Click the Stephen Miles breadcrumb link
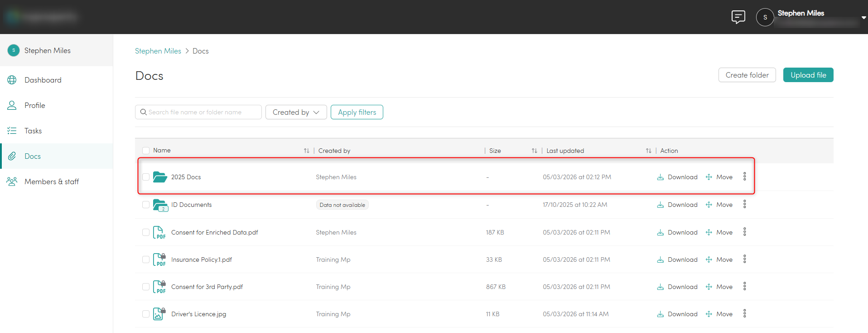The height and width of the screenshot is (333, 868). (x=158, y=51)
